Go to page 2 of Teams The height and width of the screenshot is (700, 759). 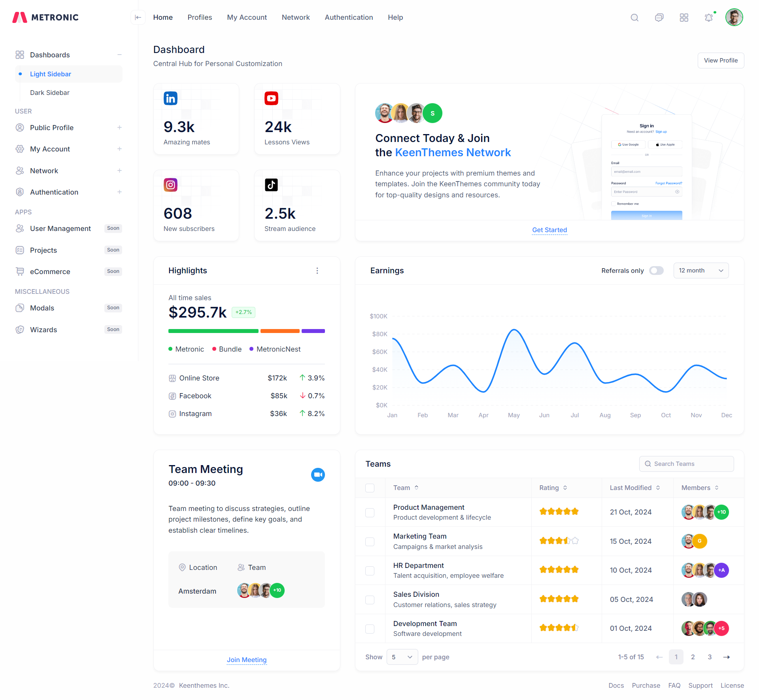[x=693, y=657]
